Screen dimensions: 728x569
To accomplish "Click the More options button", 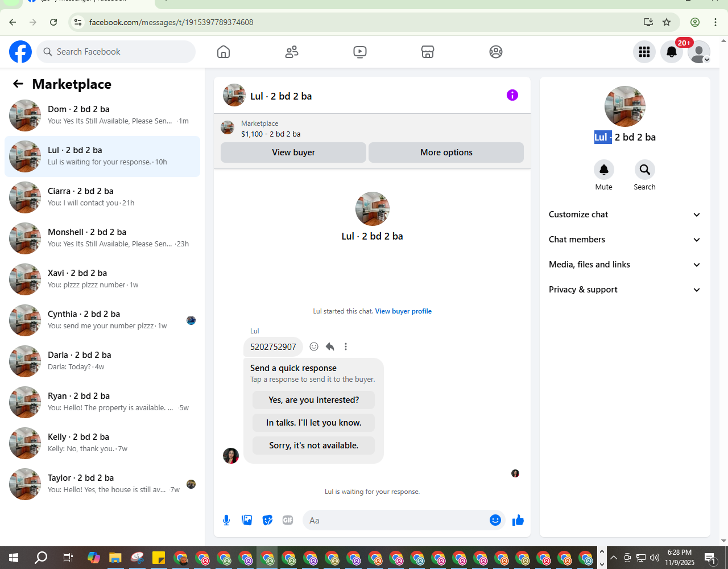I will (446, 152).
